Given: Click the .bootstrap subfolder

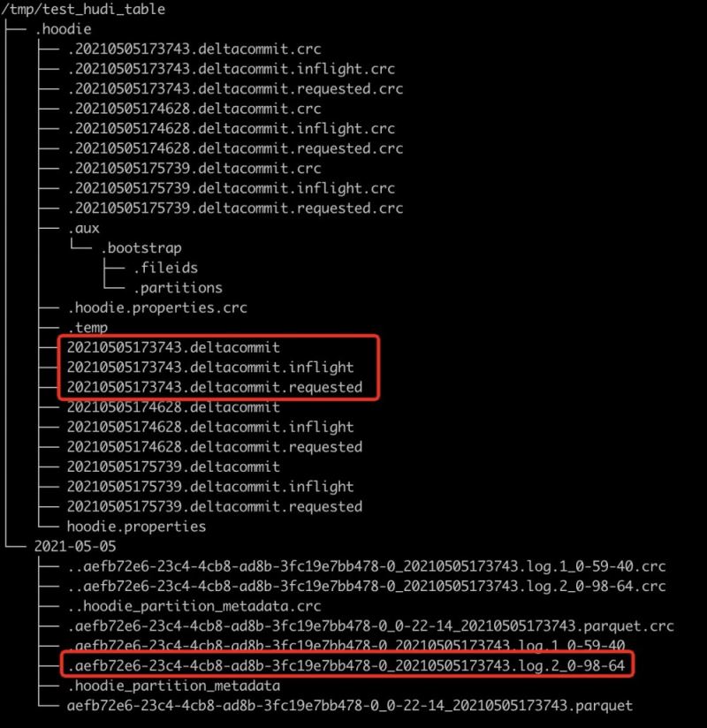Looking at the screenshot, I should [x=141, y=248].
